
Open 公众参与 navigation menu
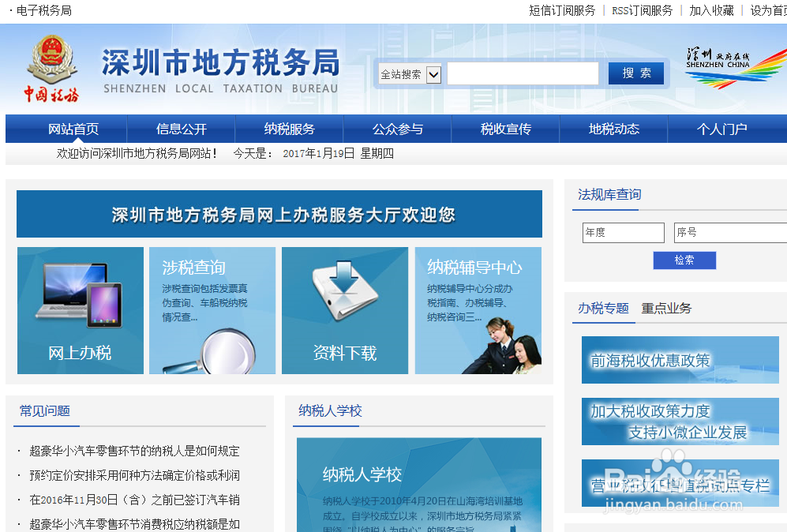coord(398,129)
